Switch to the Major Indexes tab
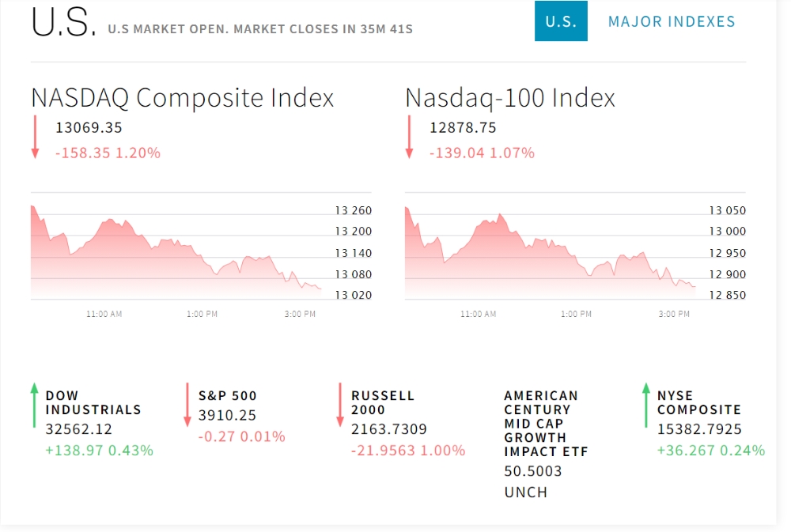This screenshot has width=791, height=532. [x=672, y=21]
